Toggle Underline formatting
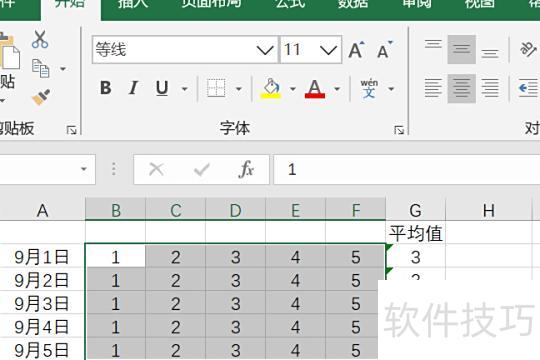The width and height of the screenshot is (540, 360). (162, 88)
